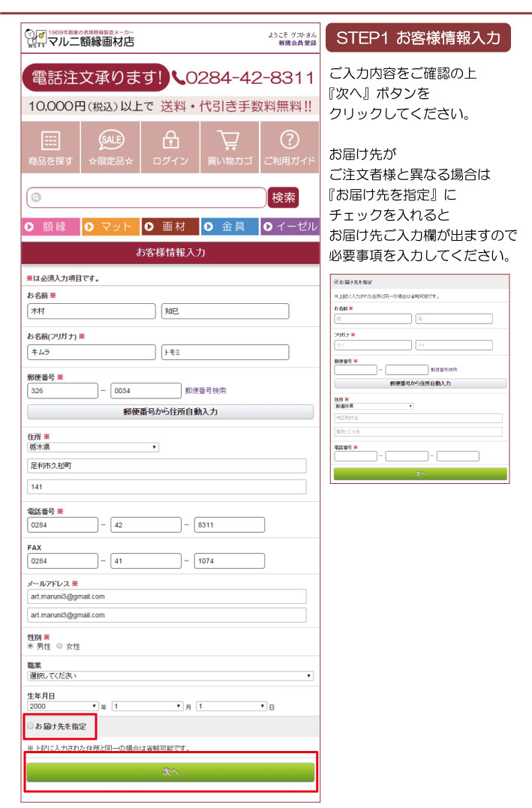This screenshot has width=532, height=808.
Task: Select the 男性 radio button
Action: [31, 645]
